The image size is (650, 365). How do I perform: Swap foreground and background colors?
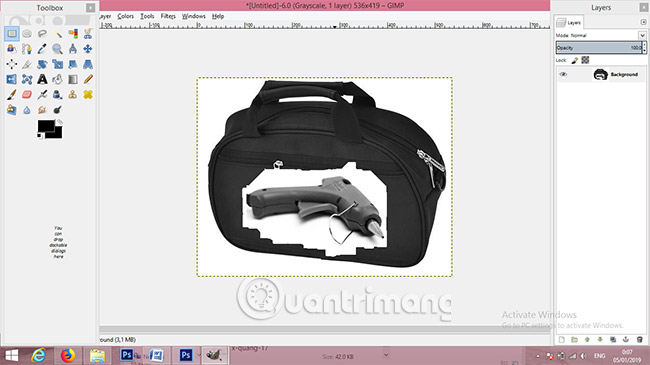(x=60, y=122)
